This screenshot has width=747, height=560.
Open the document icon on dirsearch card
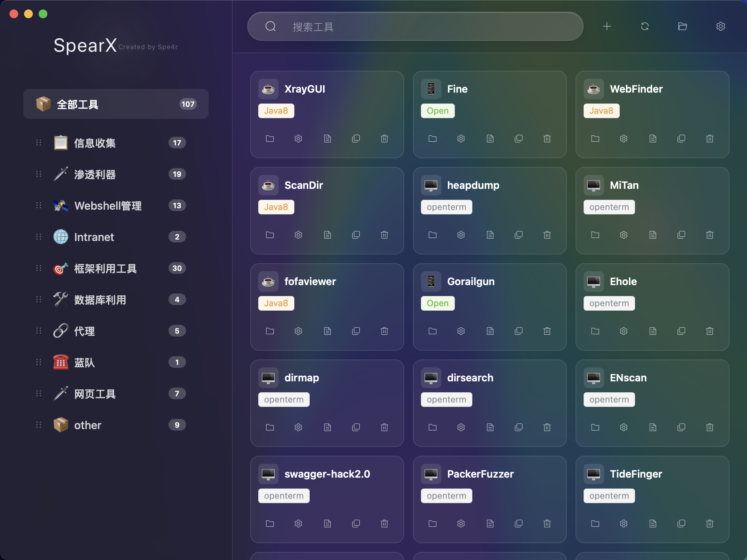(x=490, y=427)
